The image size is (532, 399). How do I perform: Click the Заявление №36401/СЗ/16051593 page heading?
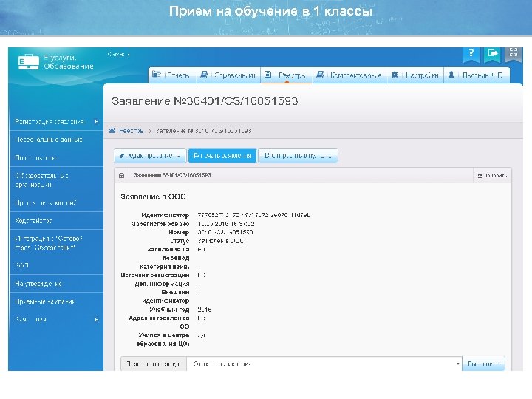[205, 101]
